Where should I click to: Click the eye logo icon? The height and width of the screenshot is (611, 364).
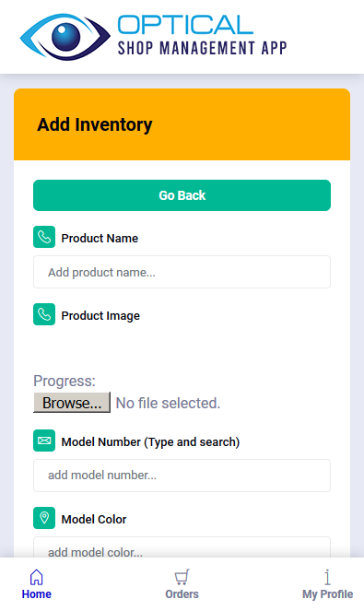(65, 37)
